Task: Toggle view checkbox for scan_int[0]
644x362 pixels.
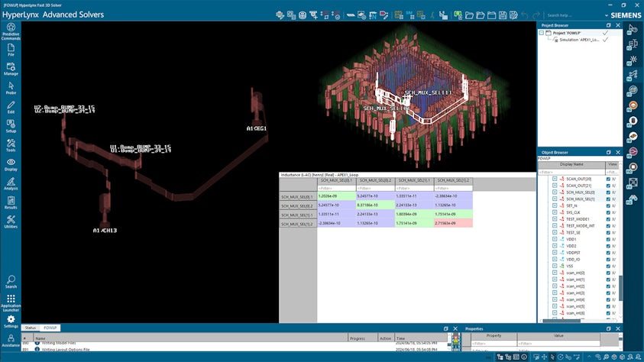Action: pyautogui.click(x=608, y=273)
